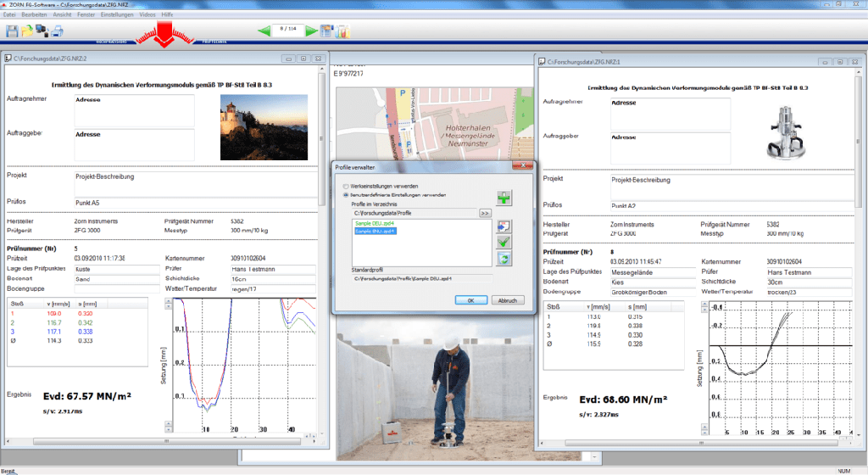Open the Ansicht menu

point(62,14)
